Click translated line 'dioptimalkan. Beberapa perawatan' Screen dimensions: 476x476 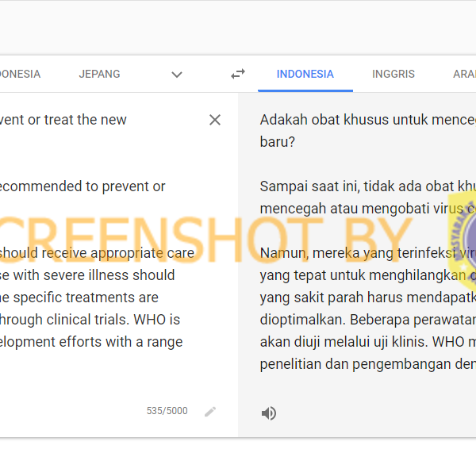click(368, 320)
